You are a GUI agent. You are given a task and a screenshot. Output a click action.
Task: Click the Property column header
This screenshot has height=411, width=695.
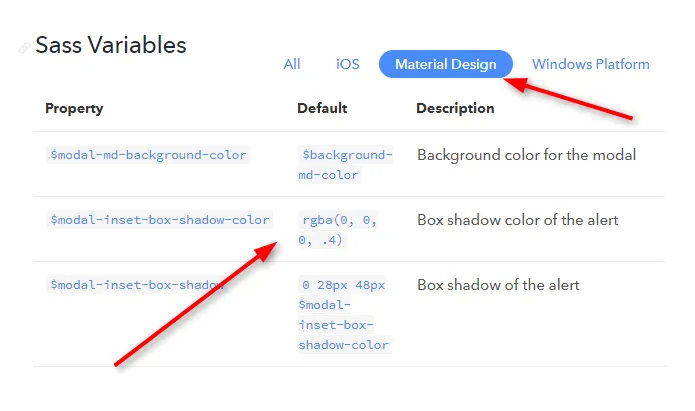click(x=74, y=109)
